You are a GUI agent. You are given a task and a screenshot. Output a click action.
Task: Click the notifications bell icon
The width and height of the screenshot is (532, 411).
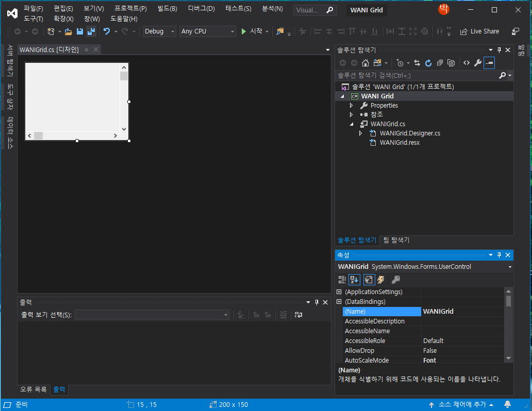tap(508, 404)
